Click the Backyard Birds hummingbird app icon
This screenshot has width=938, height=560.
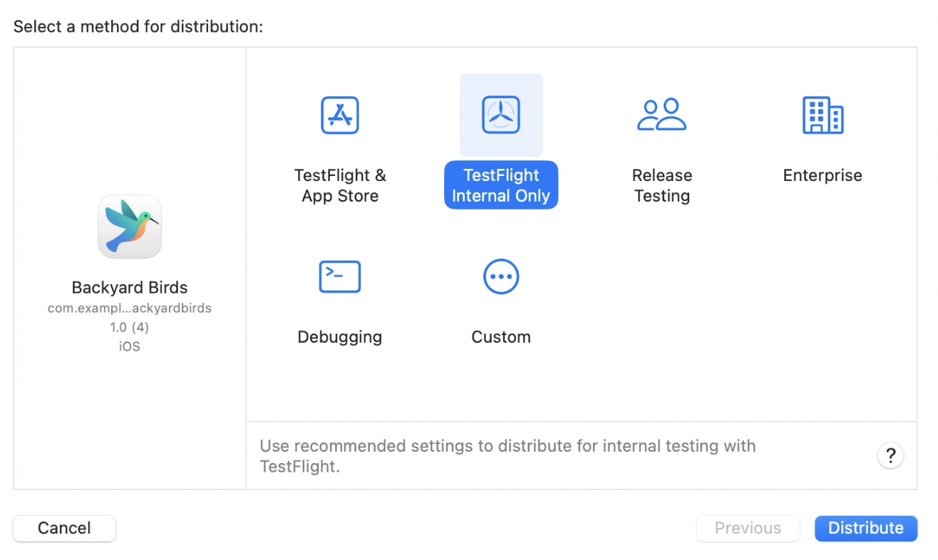click(130, 227)
